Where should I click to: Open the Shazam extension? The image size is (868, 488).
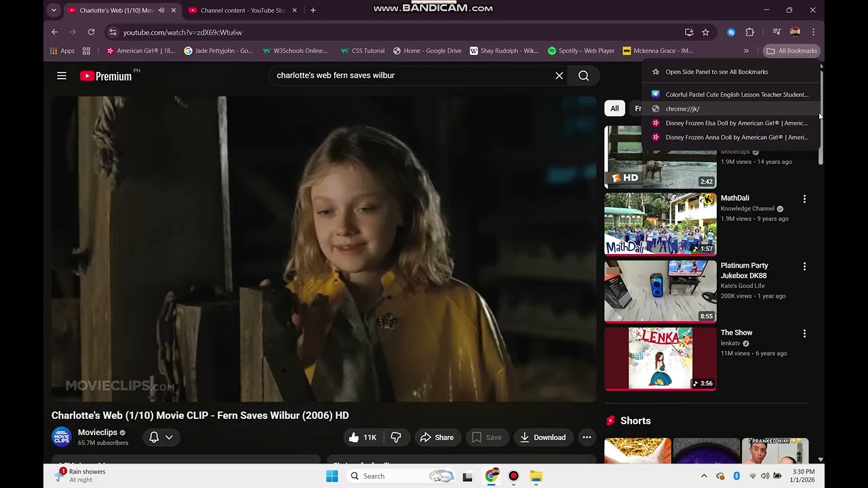[x=731, y=32]
